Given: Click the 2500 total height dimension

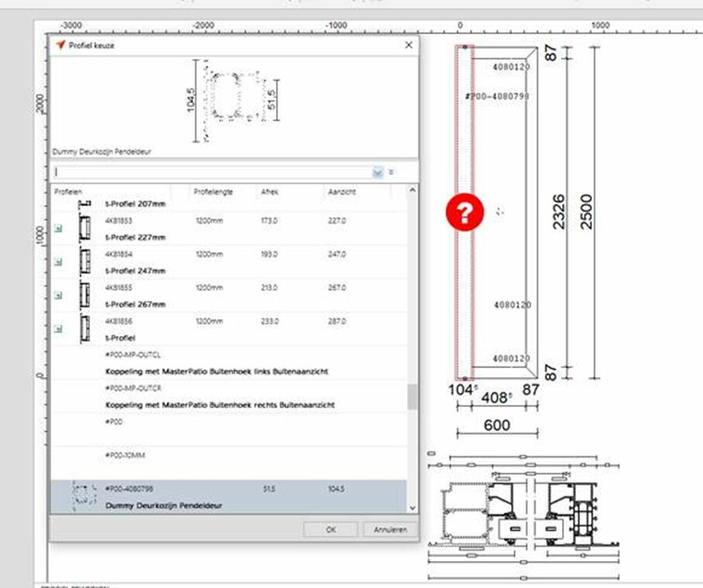Looking at the screenshot, I should point(585,211).
